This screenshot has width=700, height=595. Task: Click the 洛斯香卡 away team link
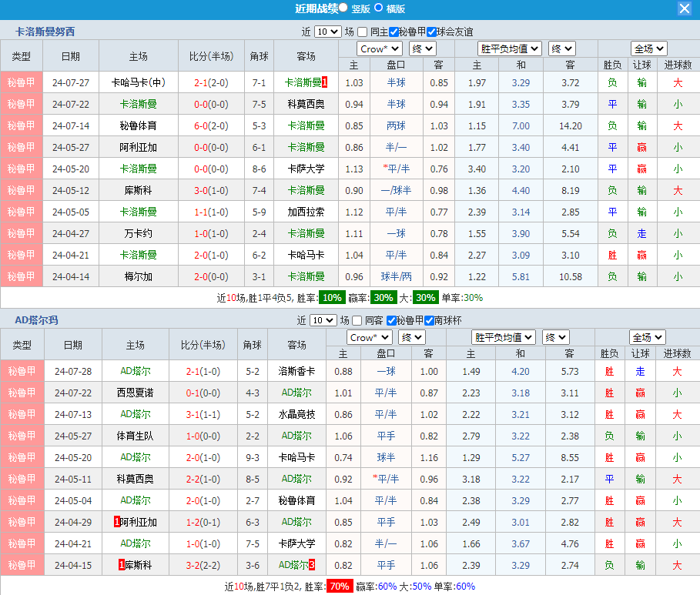click(296, 371)
